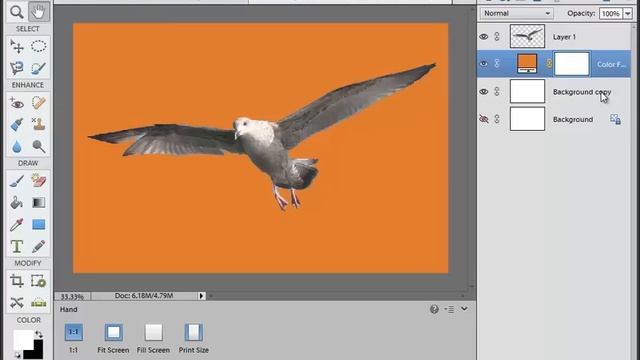This screenshot has width=640, height=360.
Task: Swap foreground and background colors
Action: (39, 334)
